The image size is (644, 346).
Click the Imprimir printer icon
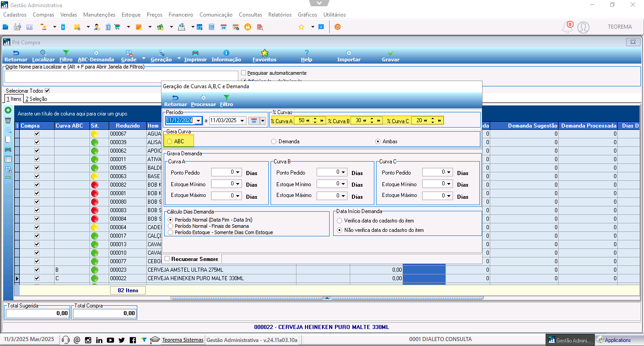(x=195, y=53)
